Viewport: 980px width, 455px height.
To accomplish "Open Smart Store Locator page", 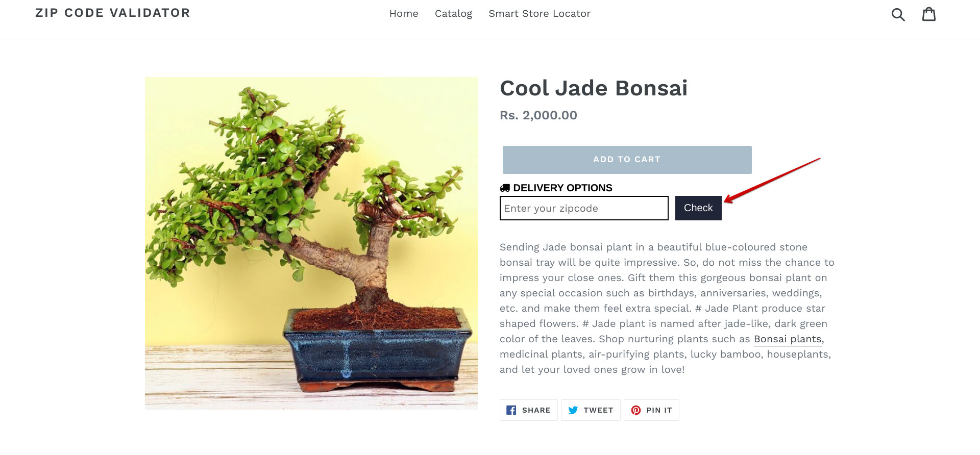I will (x=539, y=14).
